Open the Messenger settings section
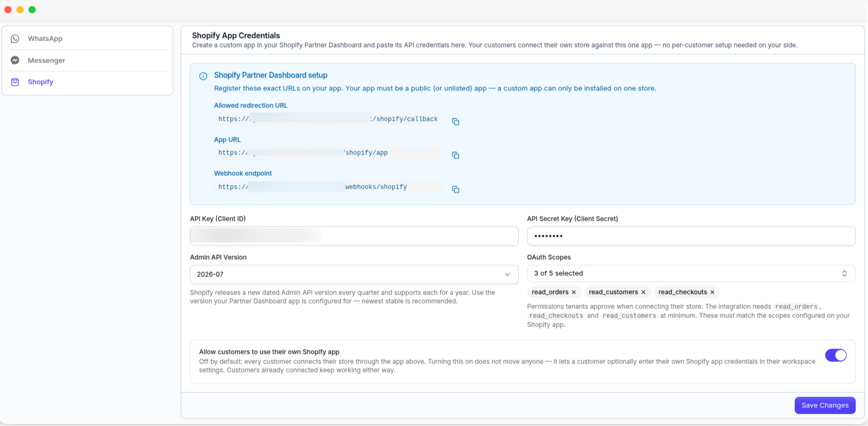 [88, 60]
